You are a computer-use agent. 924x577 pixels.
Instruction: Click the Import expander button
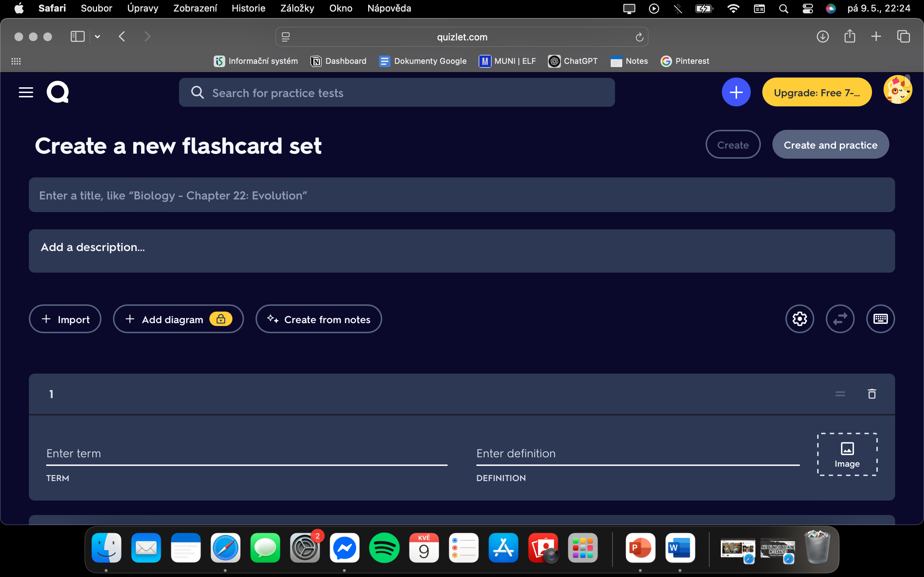65,319
